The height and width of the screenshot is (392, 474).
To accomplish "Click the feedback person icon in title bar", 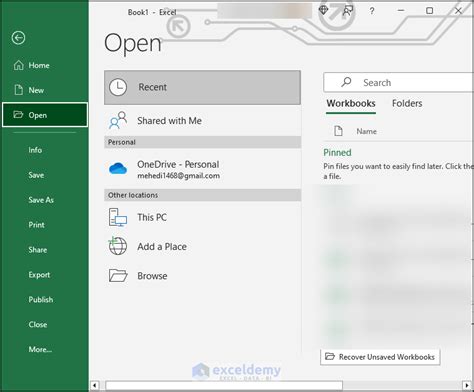I will (348, 11).
